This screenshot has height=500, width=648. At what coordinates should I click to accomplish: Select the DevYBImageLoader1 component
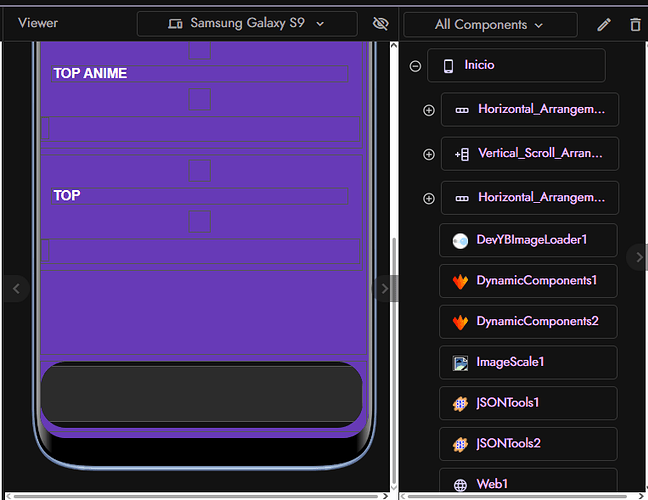tap(528, 240)
